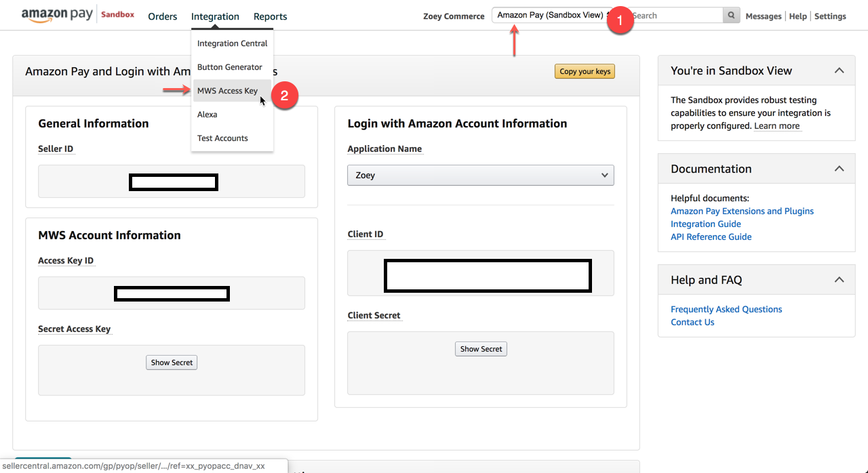Open Frequently Asked Questions link
Screen dimensions: 868x473
726,310
